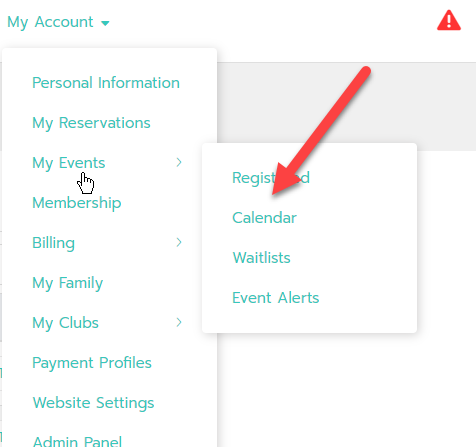476x447 pixels.
Task: Open the Membership page
Action: pos(77,203)
